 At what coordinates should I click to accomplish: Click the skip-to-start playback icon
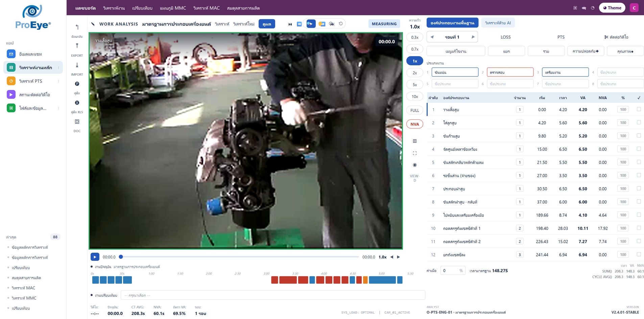pyautogui.click(x=290, y=24)
